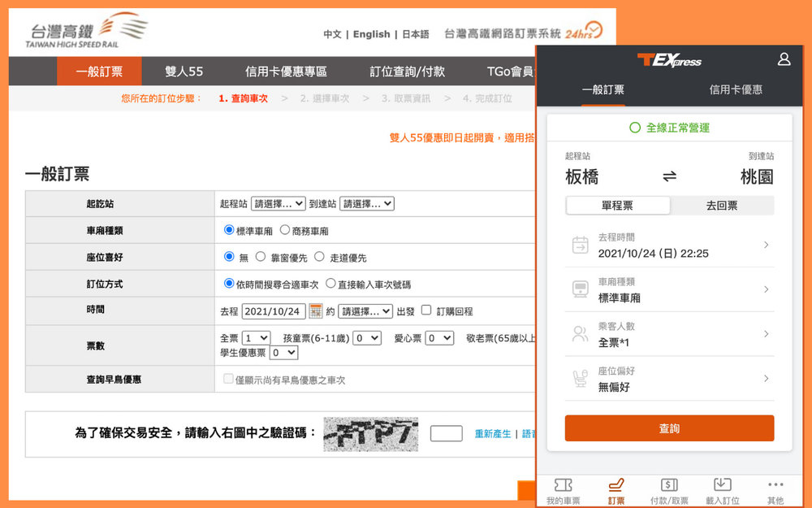Viewport: 812px width, 508px height.
Task: Open 我的車票 ticket icon in bottom bar
Action: coord(563,485)
